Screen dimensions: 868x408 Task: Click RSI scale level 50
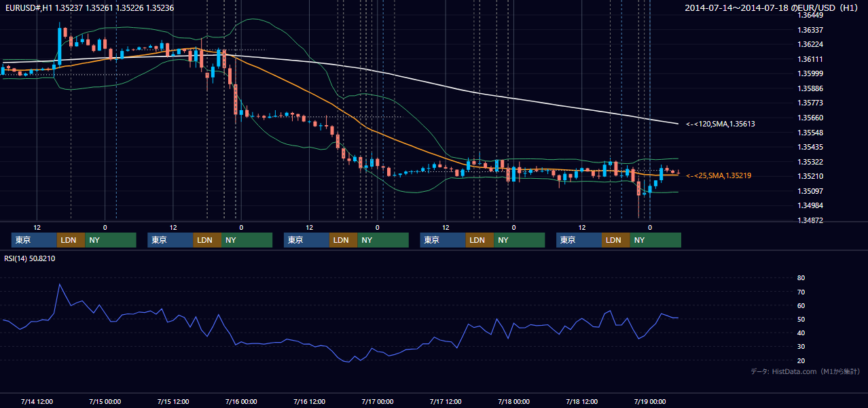coord(801,319)
